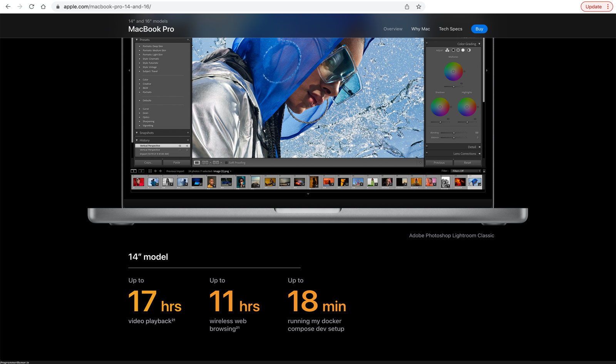Add a new preset with Presets plus icon
616x364 pixels.
188,40
